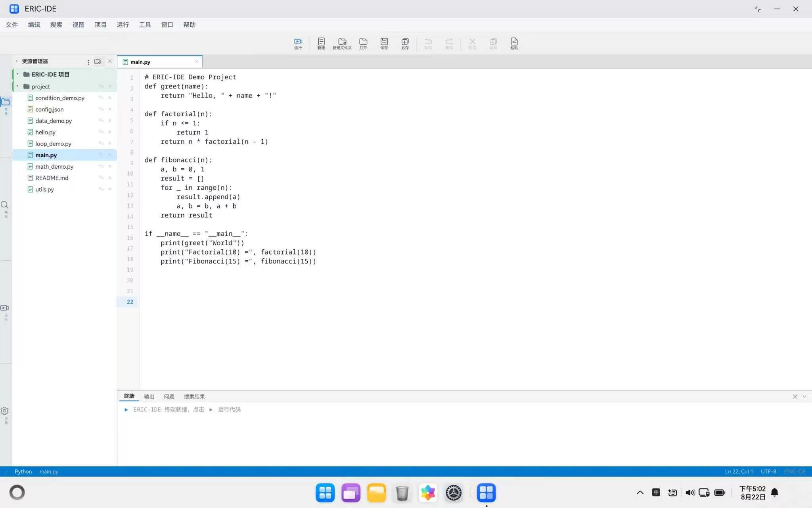Collapse the bottom panel with chevron
Screen dimensions: 812x508
click(x=804, y=396)
